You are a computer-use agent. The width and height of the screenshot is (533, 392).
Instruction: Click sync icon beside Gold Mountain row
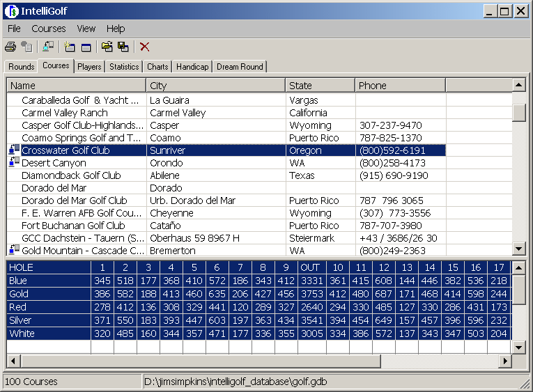tap(14, 250)
